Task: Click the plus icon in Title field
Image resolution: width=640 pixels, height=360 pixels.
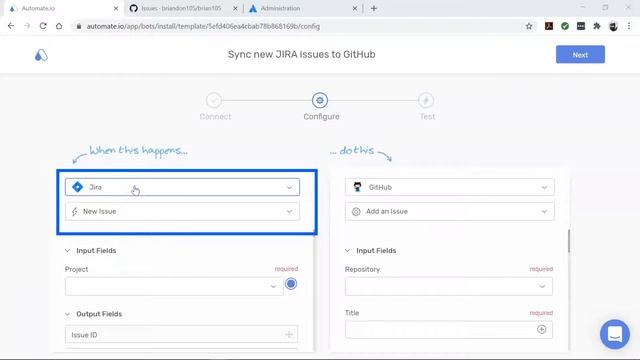Action: (542, 329)
